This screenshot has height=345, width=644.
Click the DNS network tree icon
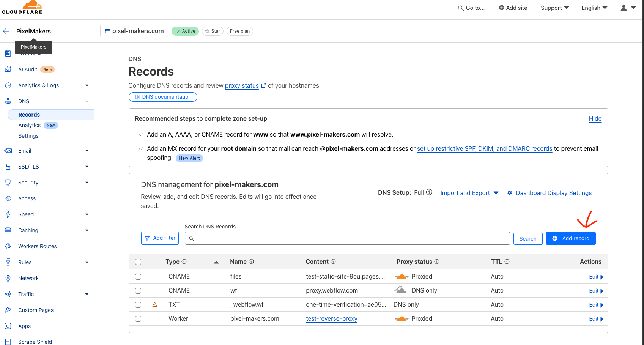[x=8, y=101]
